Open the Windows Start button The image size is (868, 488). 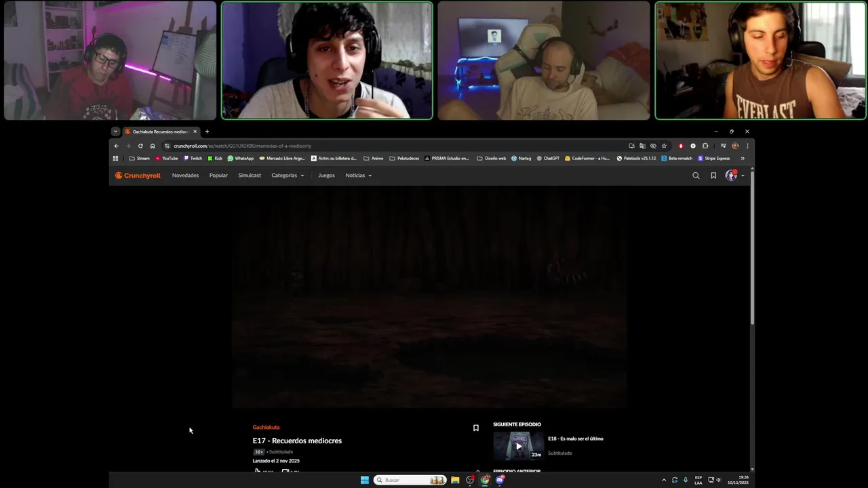point(365,480)
